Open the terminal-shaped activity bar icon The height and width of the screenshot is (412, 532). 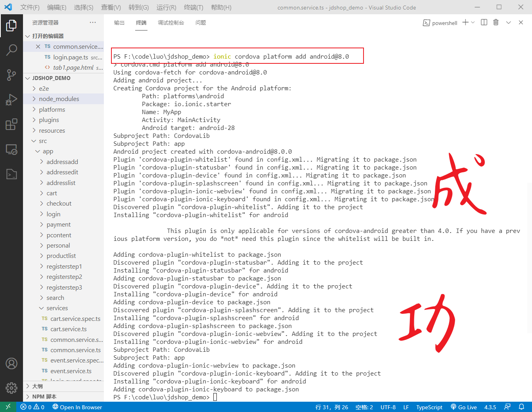[x=11, y=174]
